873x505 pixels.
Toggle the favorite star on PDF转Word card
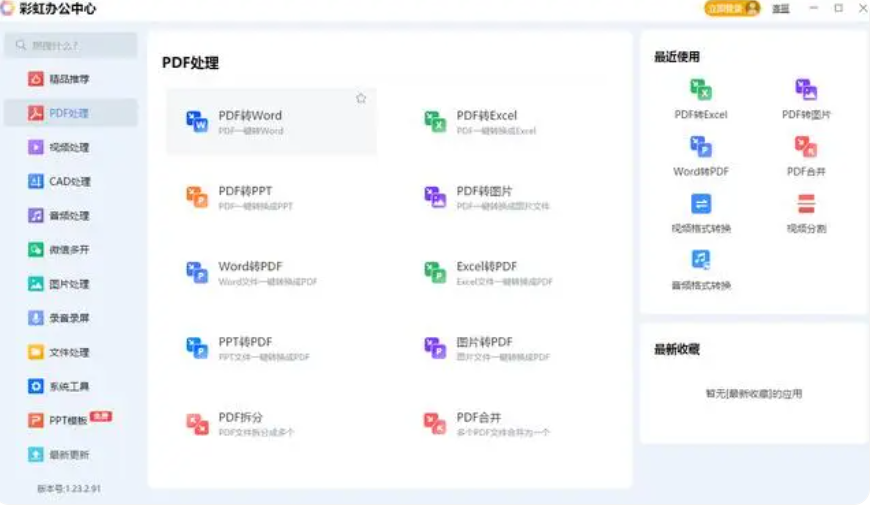coord(361,99)
